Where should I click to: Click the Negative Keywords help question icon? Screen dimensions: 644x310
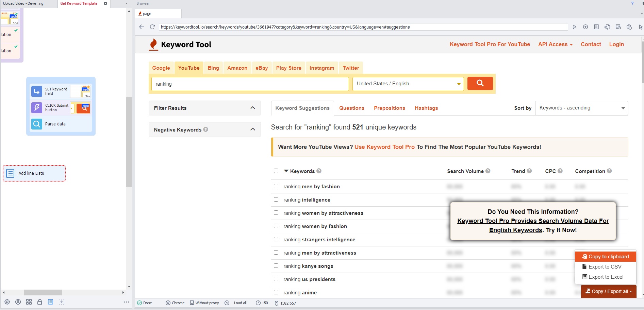(205, 130)
